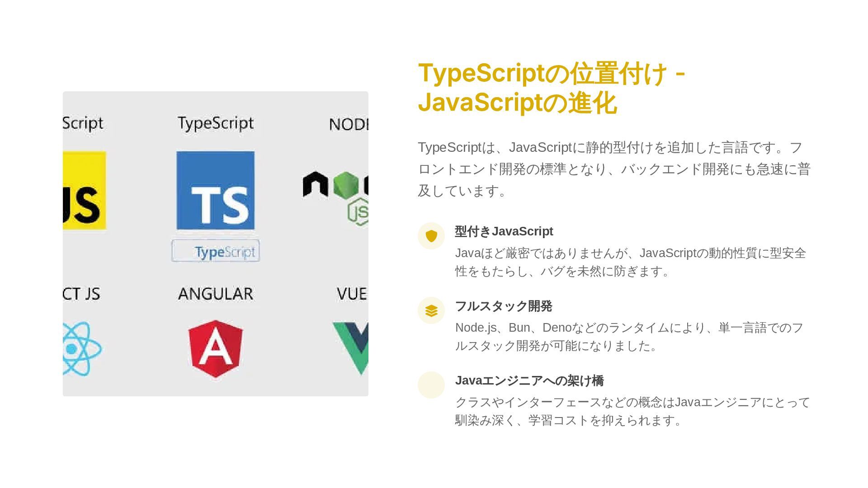The image size is (868, 488).
Task: Click the yellow shield icon
Action: click(431, 236)
